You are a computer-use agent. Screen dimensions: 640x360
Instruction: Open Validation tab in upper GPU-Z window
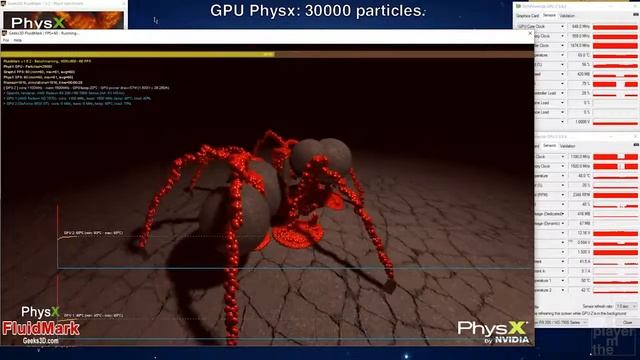click(567, 16)
